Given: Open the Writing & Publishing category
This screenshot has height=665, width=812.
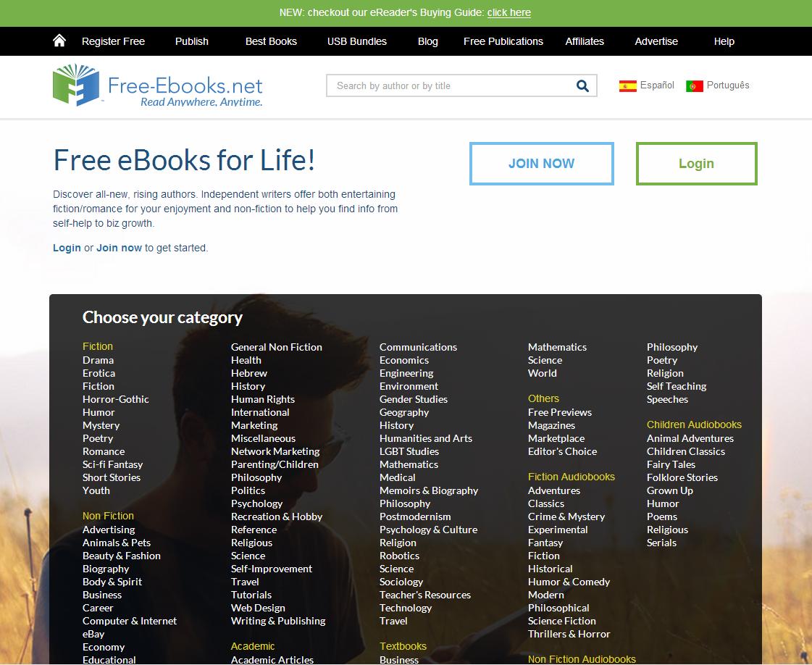Looking at the screenshot, I should (x=278, y=621).
